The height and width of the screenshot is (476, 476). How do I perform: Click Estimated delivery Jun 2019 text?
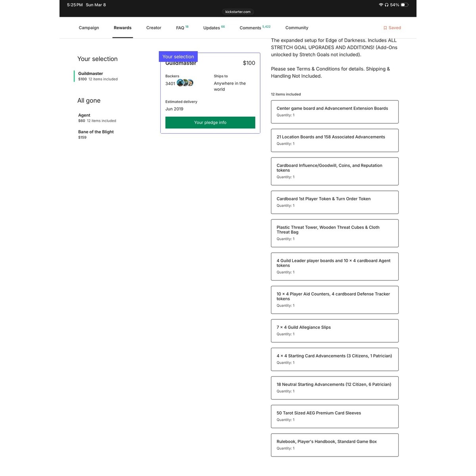click(x=181, y=106)
